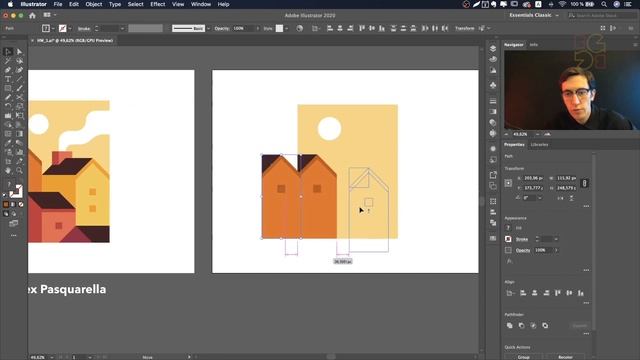
Task: Align left in Properties Align section
Action: tap(523, 293)
